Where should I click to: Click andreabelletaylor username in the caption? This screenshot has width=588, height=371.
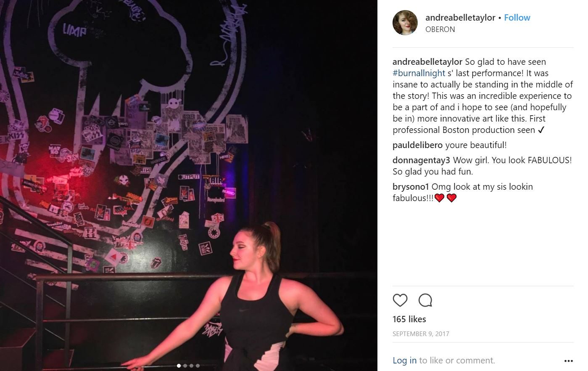tap(427, 62)
